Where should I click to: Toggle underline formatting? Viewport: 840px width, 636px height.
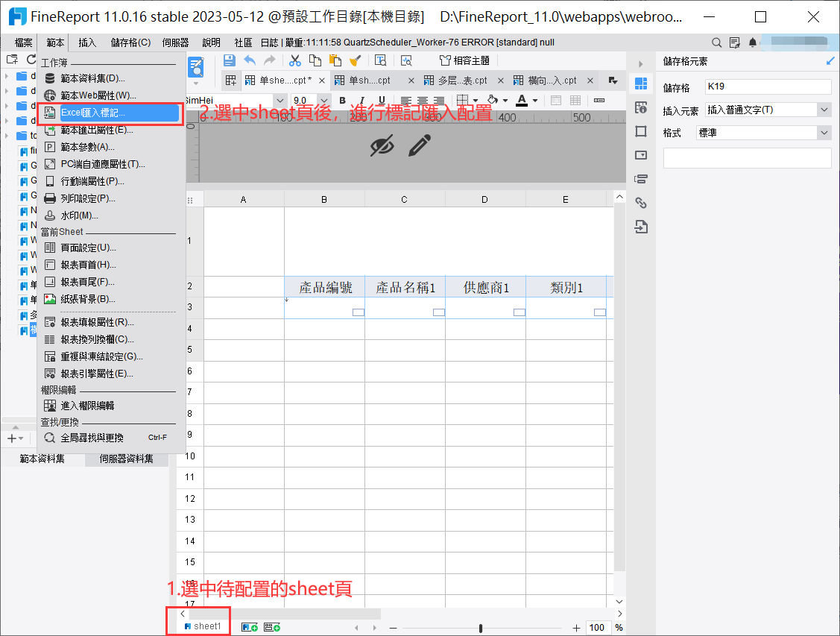pyautogui.click(x=381, y=101)
